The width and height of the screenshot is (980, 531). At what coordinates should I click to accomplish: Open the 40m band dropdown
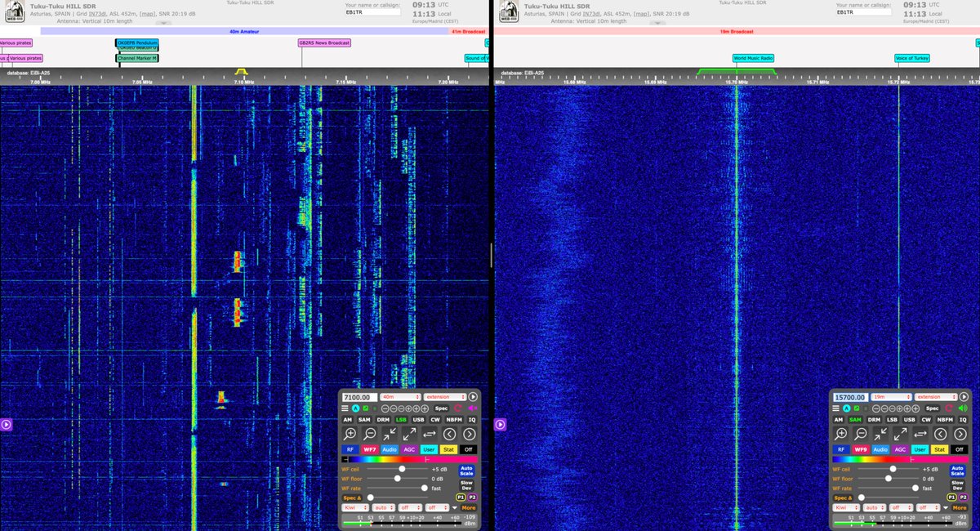click(x=400, y=397)
